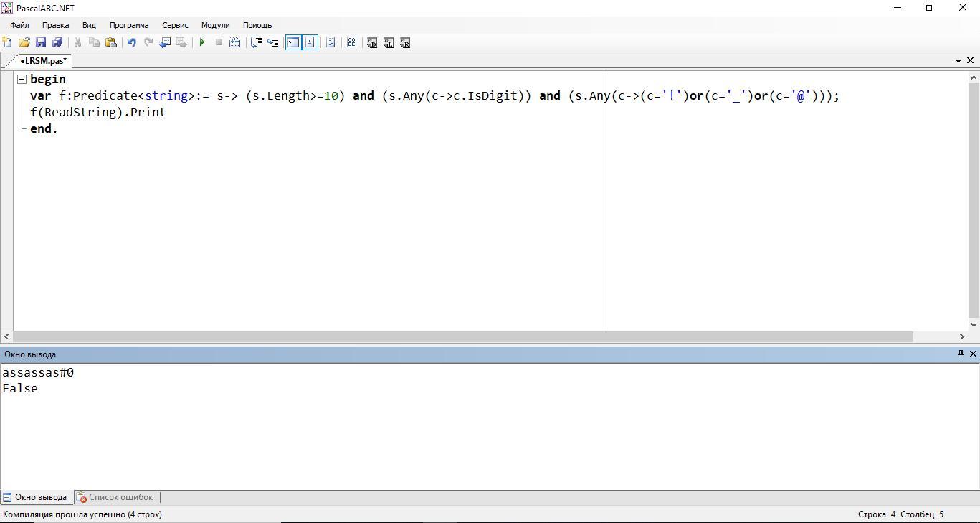This screenshot has width=980, height=523.
Task: Open the Файл menu
Action: pos(20,25)
